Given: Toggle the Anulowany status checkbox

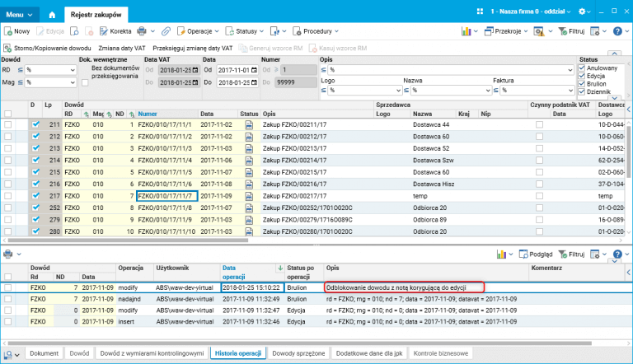Looking at the screenshot, I should point(583,68).
